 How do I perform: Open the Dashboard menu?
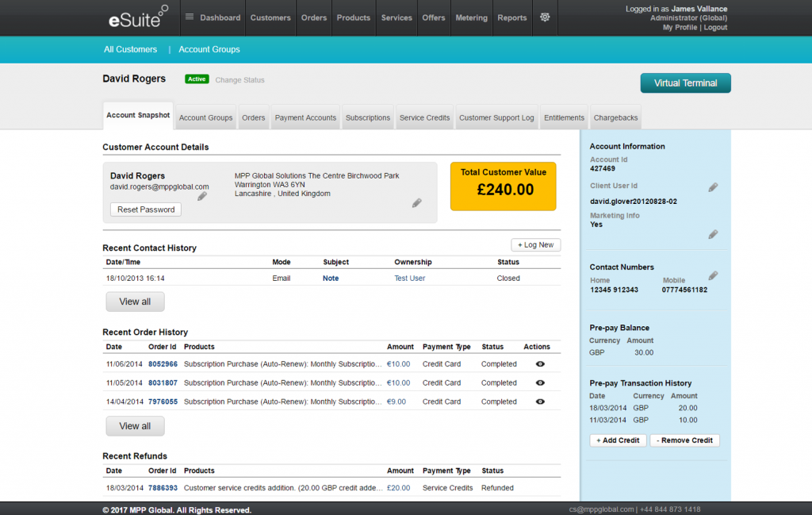pos(213,17)
